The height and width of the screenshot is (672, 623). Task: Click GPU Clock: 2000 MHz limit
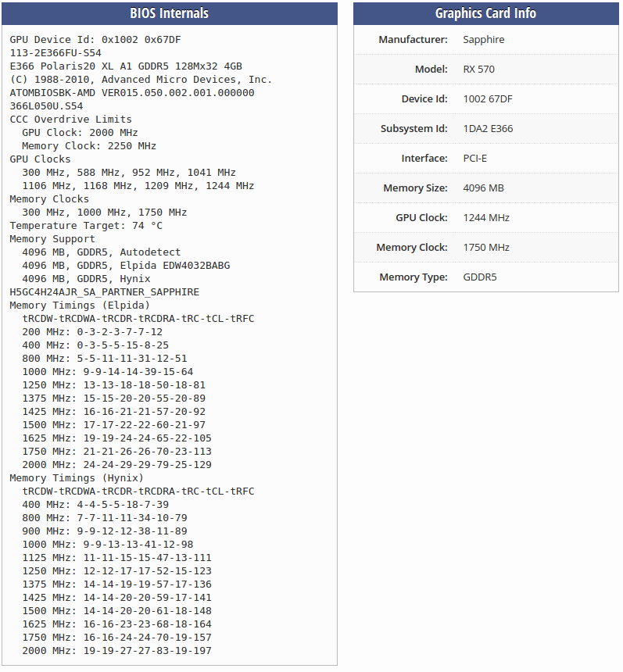[80, 132]
